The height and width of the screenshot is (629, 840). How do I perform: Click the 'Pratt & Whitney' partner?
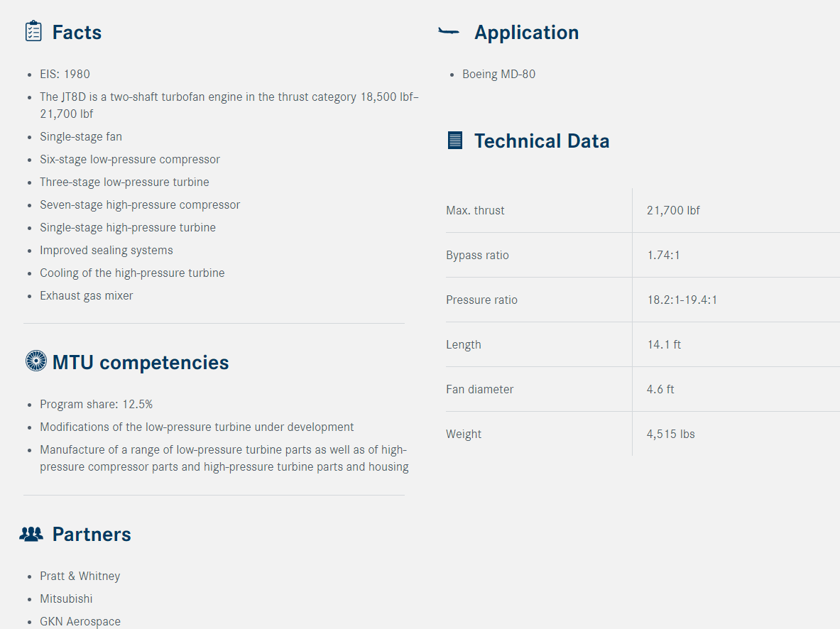pyautogui.click(x=80, y=576)
